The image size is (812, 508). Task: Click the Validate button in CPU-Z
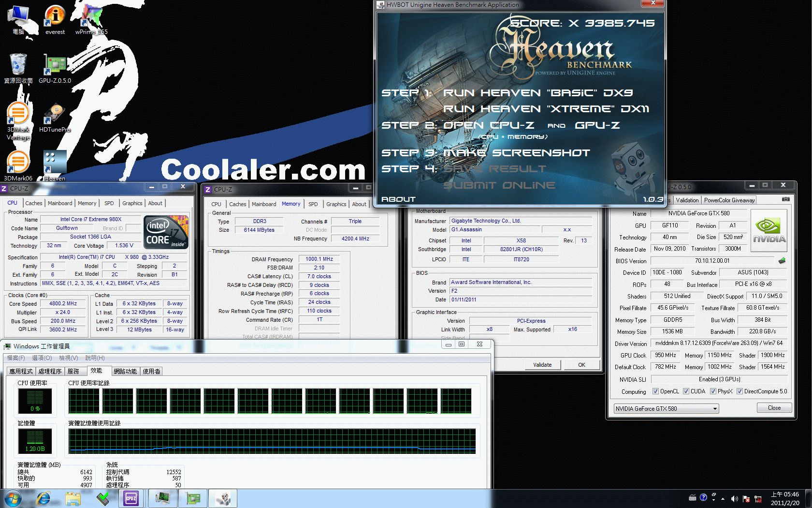tap(542, 365)
